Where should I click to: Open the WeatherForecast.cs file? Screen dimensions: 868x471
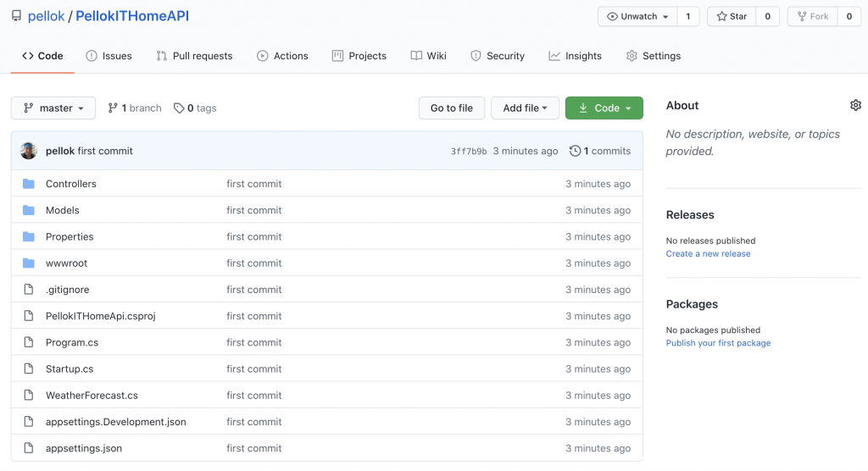92,395
